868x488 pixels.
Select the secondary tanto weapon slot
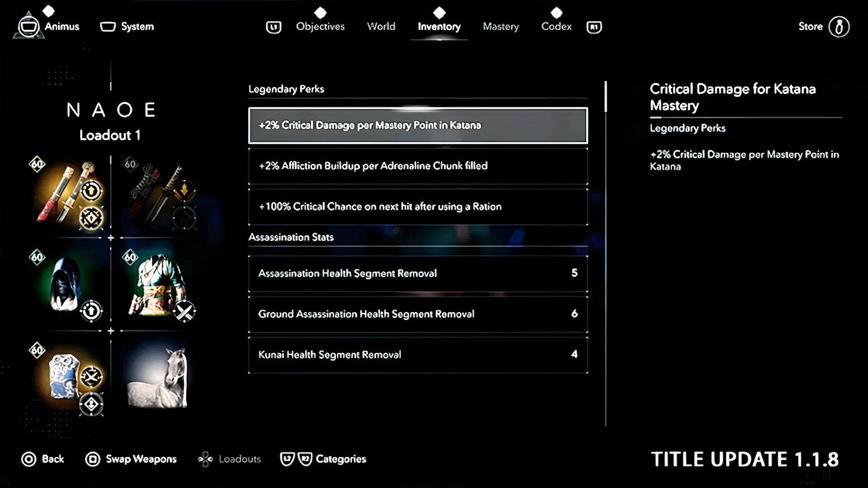[158, 194]
